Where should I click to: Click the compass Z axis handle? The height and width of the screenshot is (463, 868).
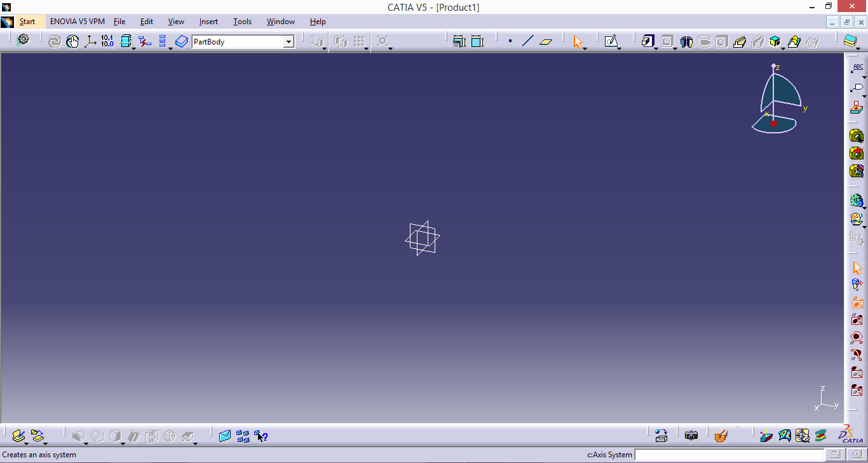click(773, 66)
